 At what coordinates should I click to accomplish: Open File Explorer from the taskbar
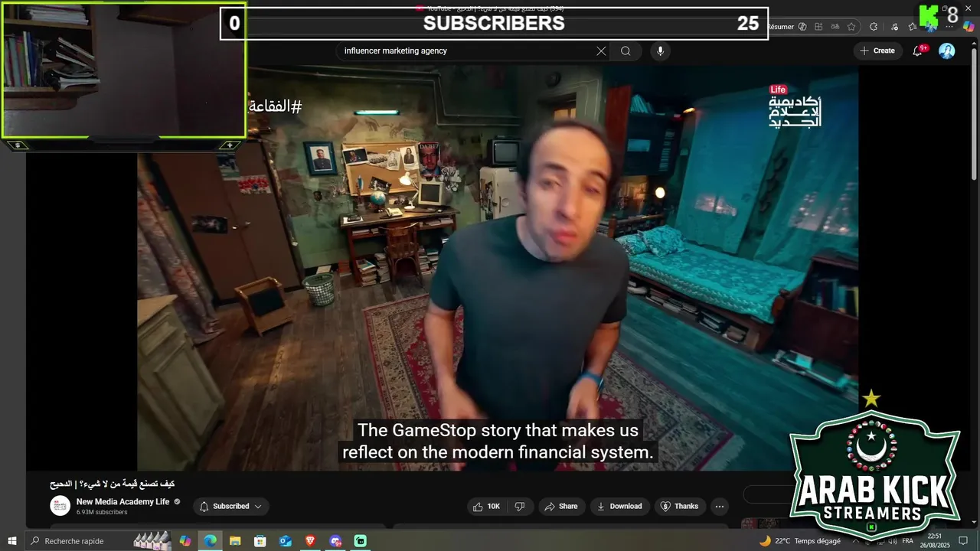[235, 541]
